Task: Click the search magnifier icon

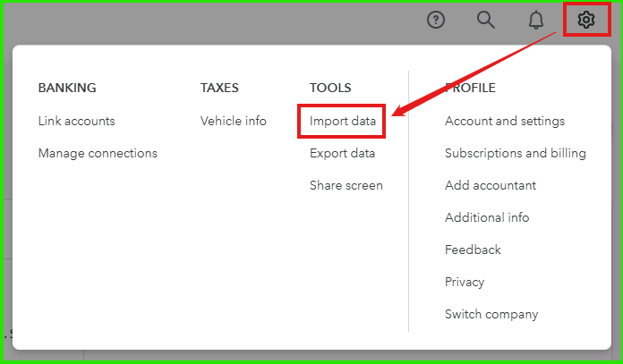Action: coord(485,20)
